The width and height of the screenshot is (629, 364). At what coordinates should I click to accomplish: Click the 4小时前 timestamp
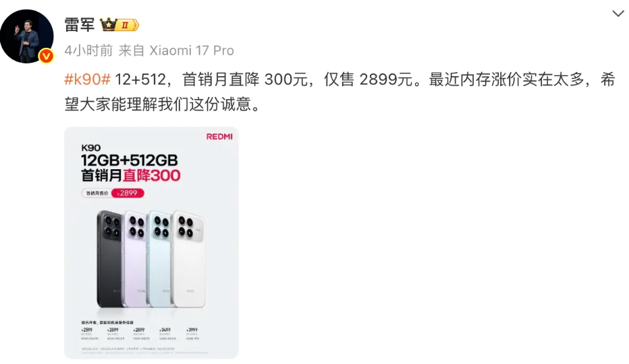tap(88, 51)
